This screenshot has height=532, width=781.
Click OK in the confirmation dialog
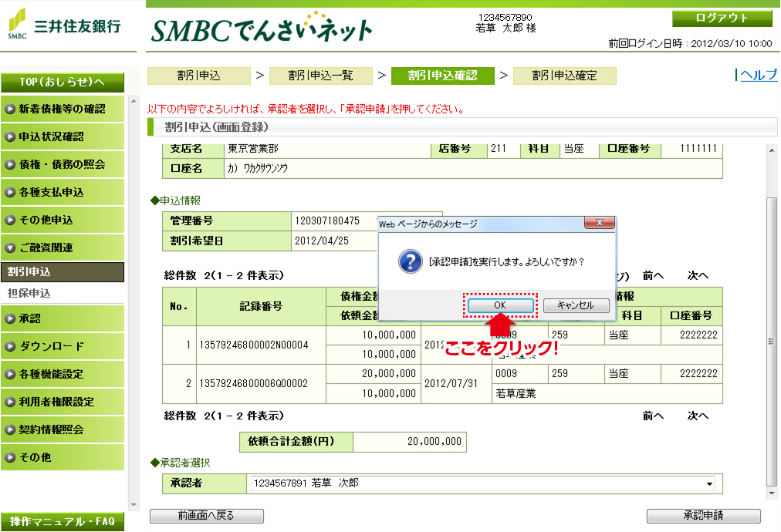500,305
